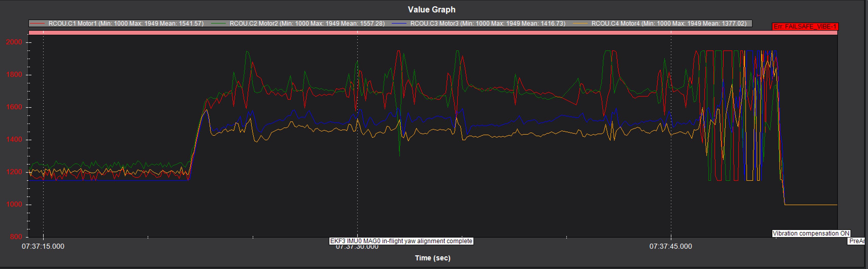Click the 2000 value on Y axis
Viewport: 868px width, 269px height.
point(14,42)
